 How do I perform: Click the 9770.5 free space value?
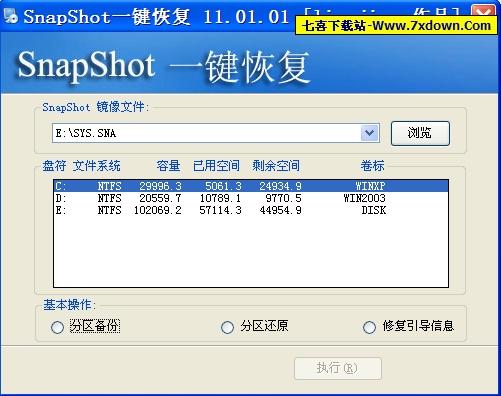point(284,198)
